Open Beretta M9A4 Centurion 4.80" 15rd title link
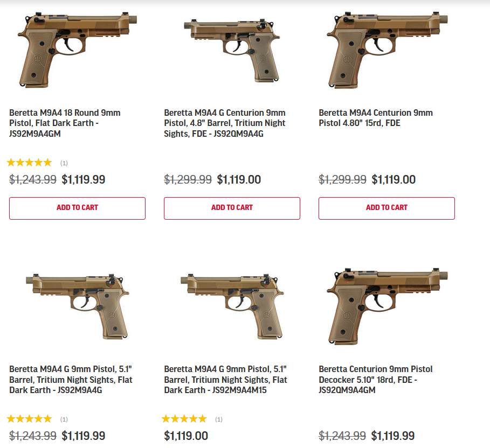 [x=376, y=118]
